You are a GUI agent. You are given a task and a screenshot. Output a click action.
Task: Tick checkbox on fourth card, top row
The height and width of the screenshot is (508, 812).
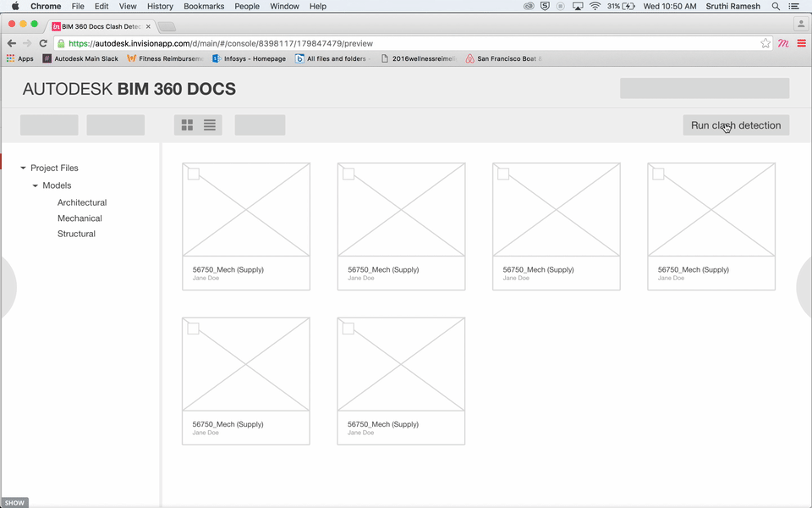pos(658,174)
